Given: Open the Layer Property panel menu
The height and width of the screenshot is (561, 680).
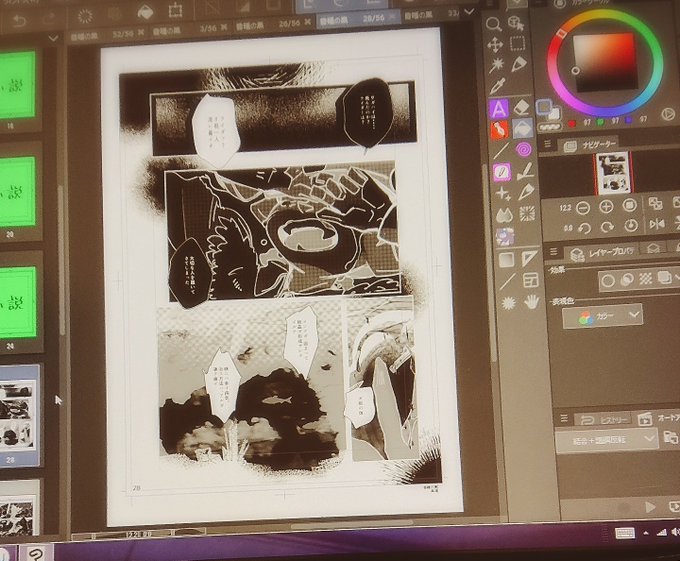Looking at the screenshot, I should coord(553,252).
